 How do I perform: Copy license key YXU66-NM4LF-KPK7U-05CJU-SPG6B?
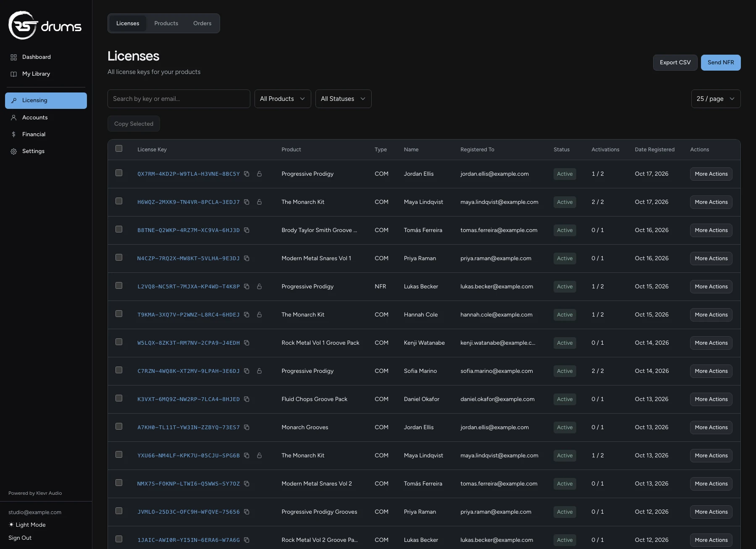coord(247,456)
